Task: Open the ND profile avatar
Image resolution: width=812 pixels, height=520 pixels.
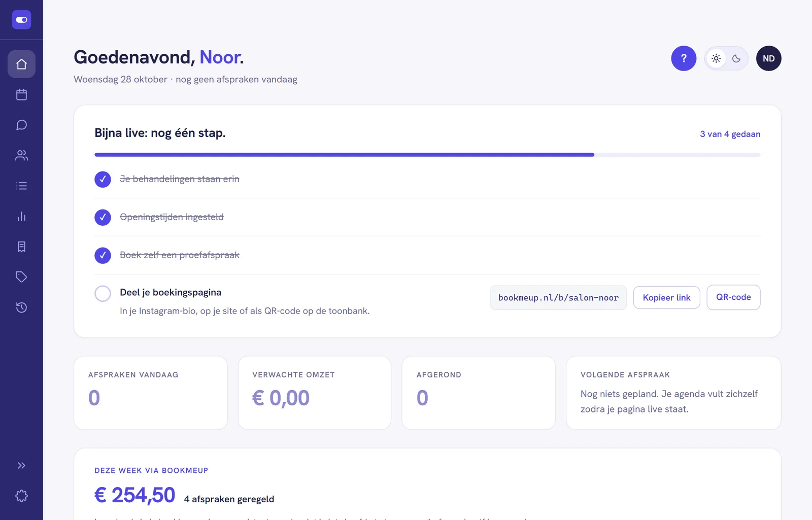Action: [768, 58]
